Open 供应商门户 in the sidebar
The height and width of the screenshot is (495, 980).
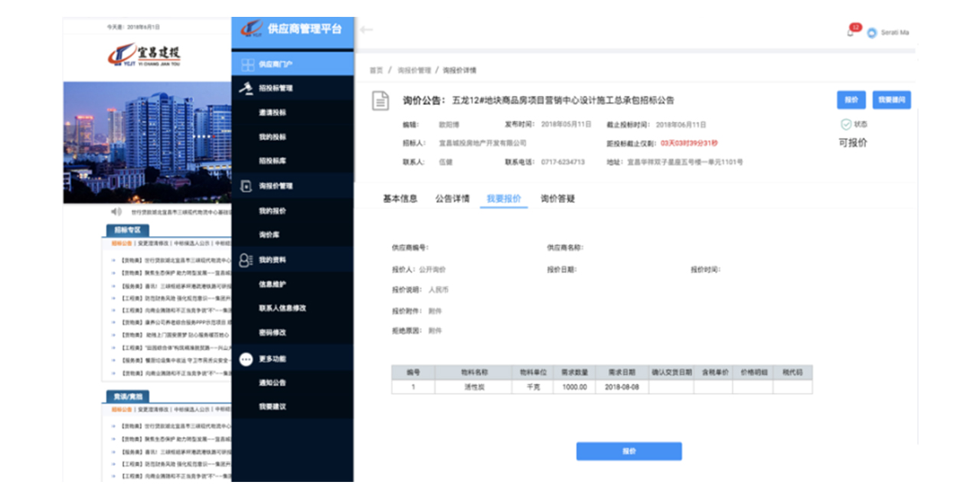pos(292,64)
